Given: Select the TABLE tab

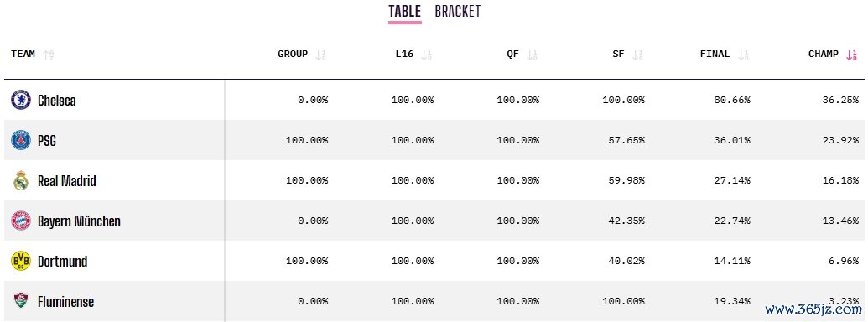Looking at the screenshot, I should click(405, 12).
